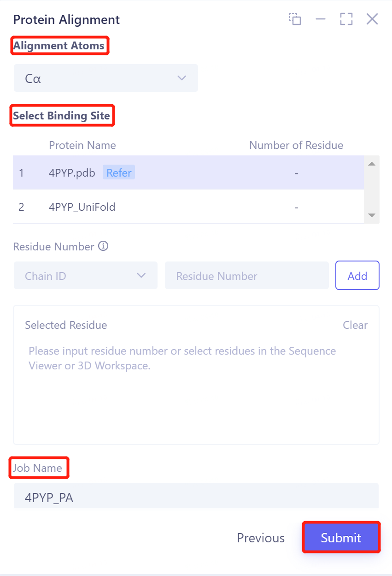
Task: Go back using the Previous button
Action: click(x=260, y=538)
